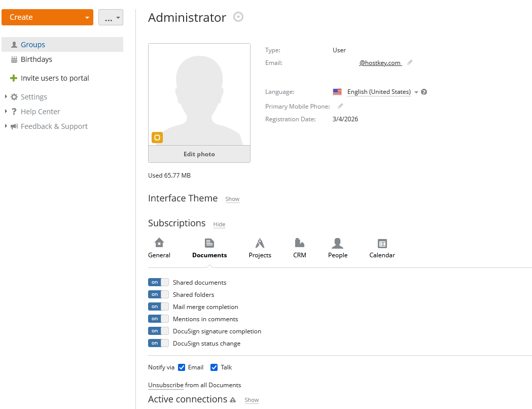Uncheck the Email notify checkbox

coord(182,367)
